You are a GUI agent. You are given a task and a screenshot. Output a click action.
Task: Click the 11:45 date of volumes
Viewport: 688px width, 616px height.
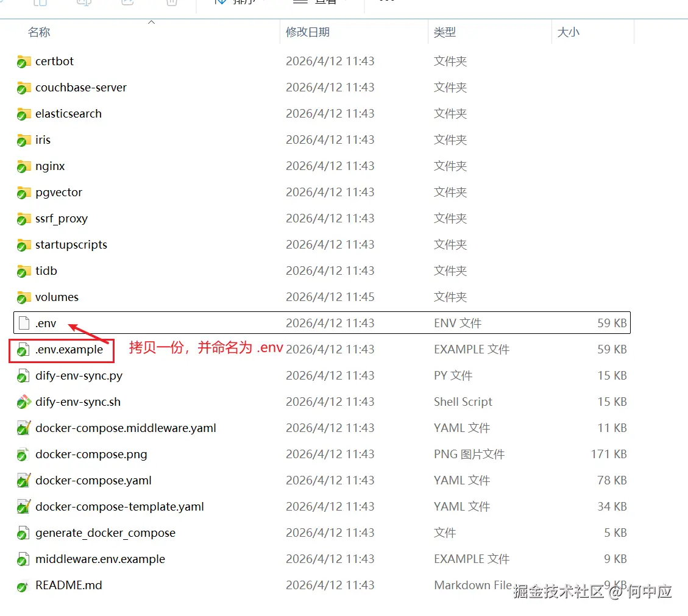[x=330, y=297]
